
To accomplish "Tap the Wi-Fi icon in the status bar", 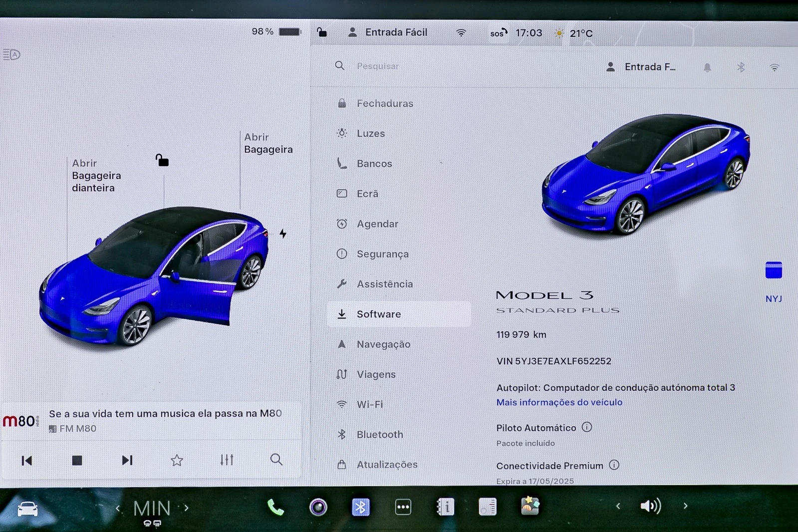I will pos(461,33).
